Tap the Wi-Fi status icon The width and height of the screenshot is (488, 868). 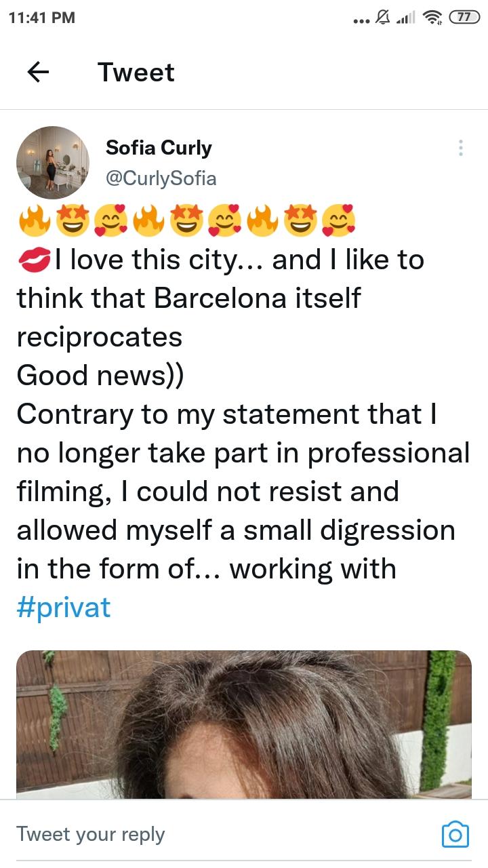[x=432, y=18]
